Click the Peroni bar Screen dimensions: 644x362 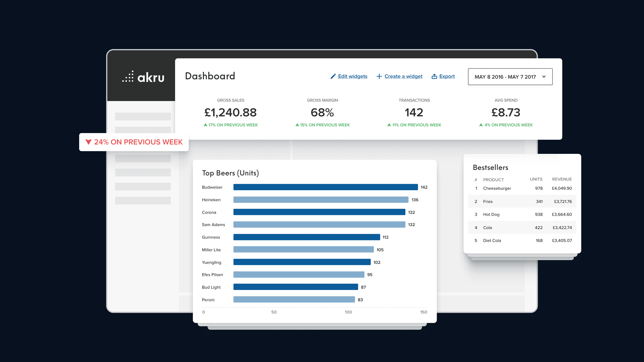294,299
